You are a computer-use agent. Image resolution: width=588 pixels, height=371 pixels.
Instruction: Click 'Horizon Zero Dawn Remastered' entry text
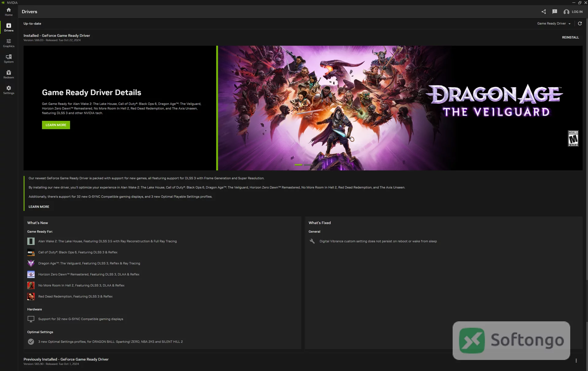[x=89, y=274]
